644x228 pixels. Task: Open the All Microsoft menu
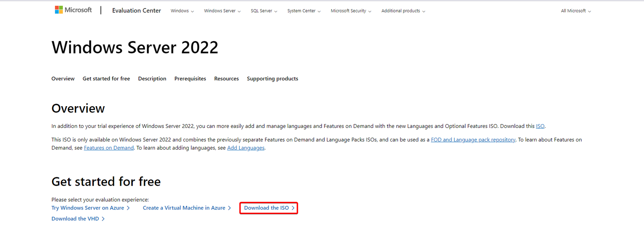click(x=576, y=11)
